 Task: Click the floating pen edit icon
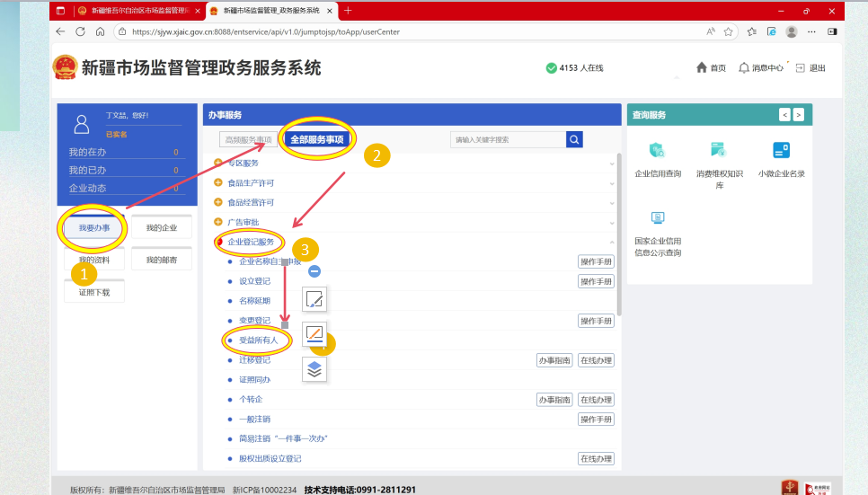(314, 299)
